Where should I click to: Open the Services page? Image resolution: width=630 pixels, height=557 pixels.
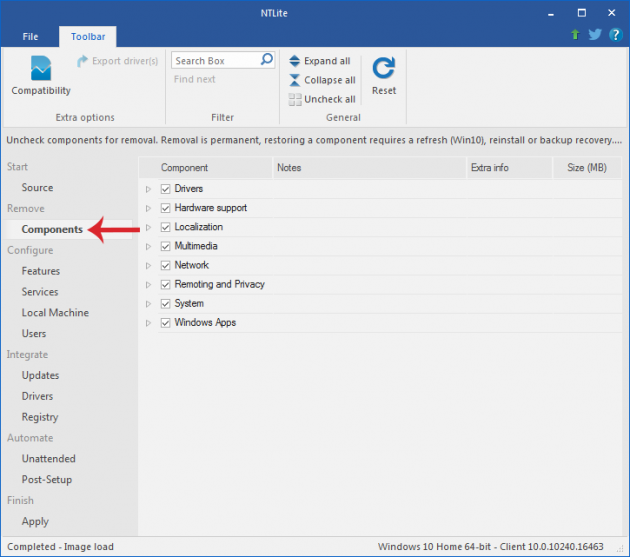40,292
